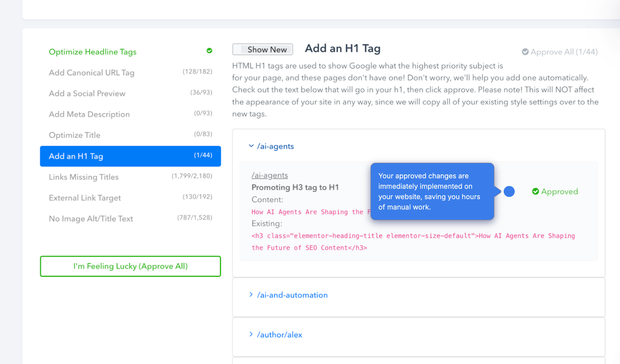Open Links Missing Titles item
Viewport: 620px width, 364px height.
[x=130, y=177]
